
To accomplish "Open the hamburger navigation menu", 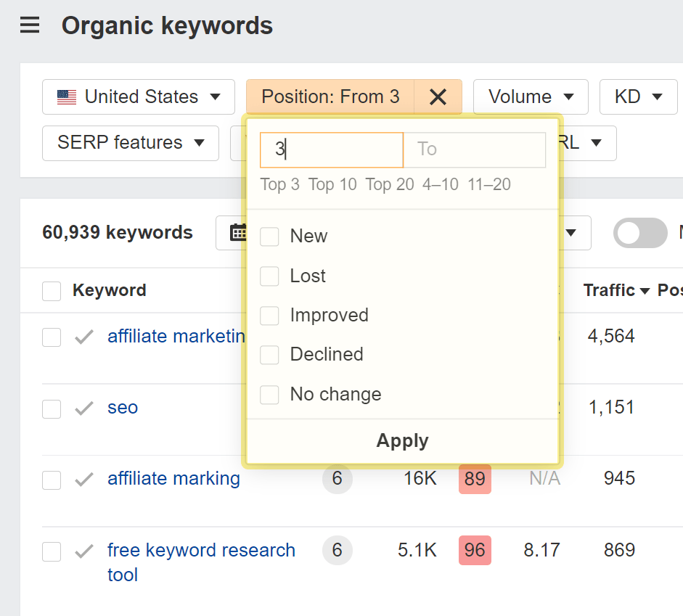I will pos(28,25).
